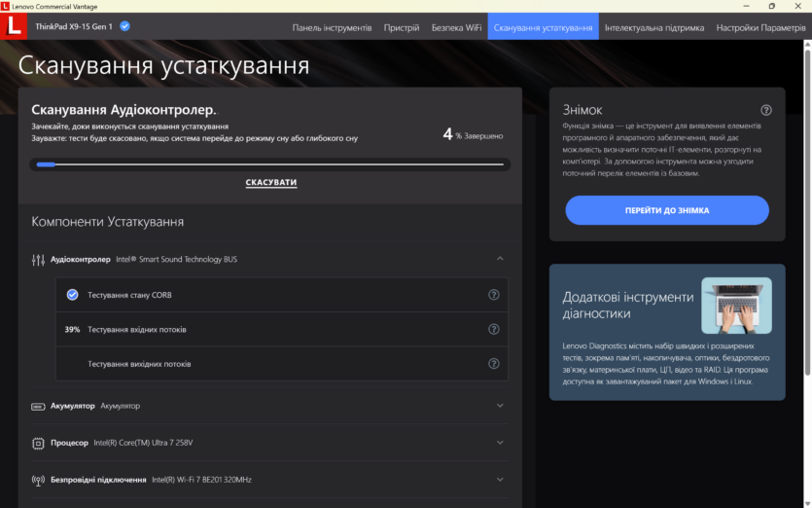812x508 pixels.
Task: Click the ThinkPad X9-15 Gen 1 device name
Action: pyautogui.click(x=74, y=26)
